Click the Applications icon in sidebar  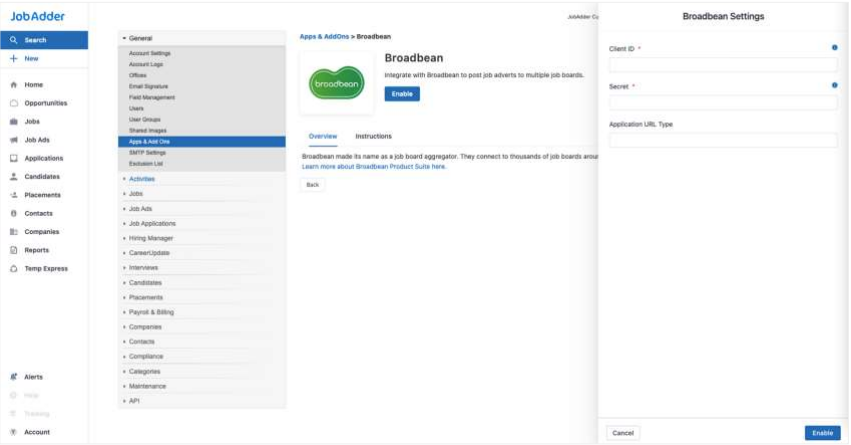tap(14, 158)
